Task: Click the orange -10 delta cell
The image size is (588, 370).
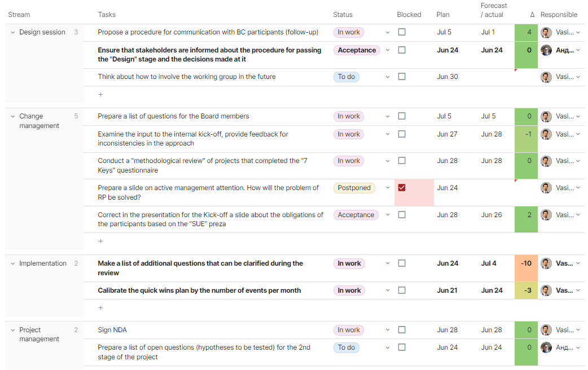Action: [526, 268]
